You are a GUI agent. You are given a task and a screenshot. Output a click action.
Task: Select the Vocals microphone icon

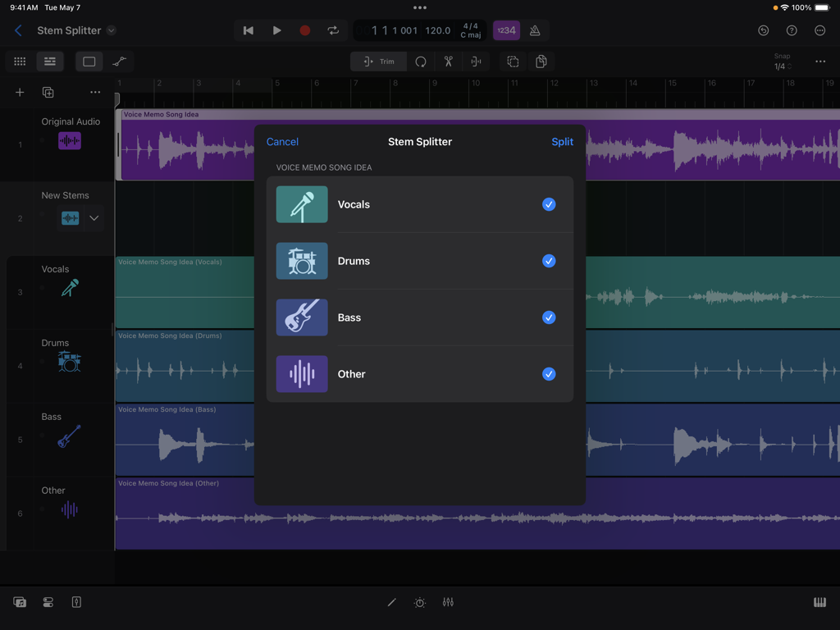click(302, 204)
